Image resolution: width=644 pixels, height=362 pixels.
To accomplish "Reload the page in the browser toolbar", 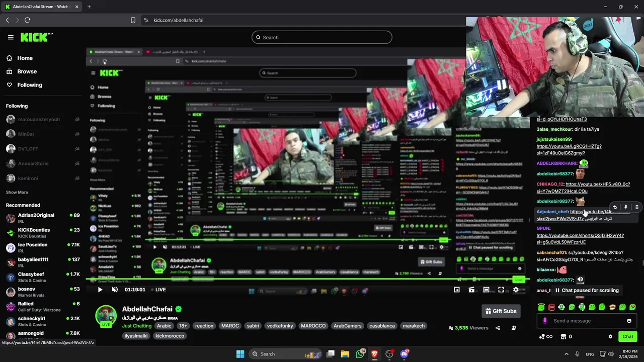I will point(27,20).
